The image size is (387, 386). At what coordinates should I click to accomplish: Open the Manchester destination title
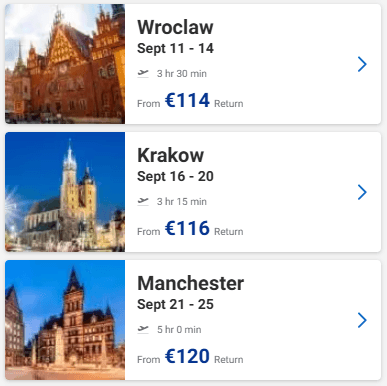click(x=191, y=283)
